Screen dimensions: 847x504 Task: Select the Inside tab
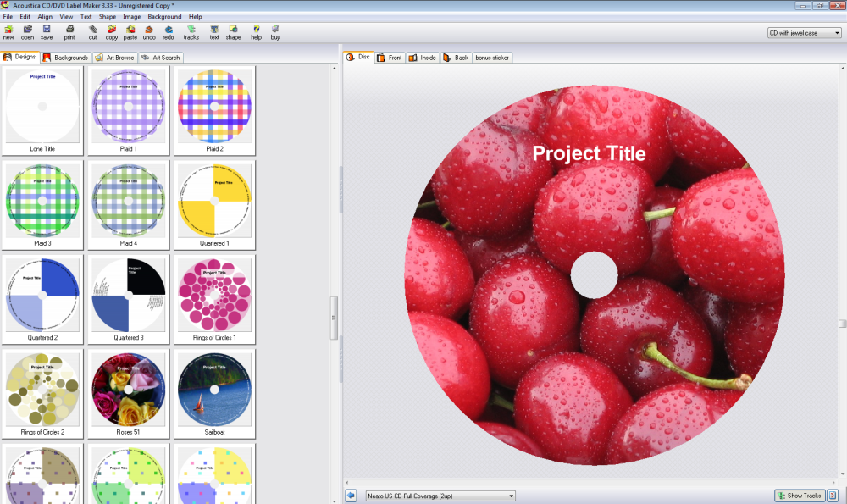[x=423, y=58]
